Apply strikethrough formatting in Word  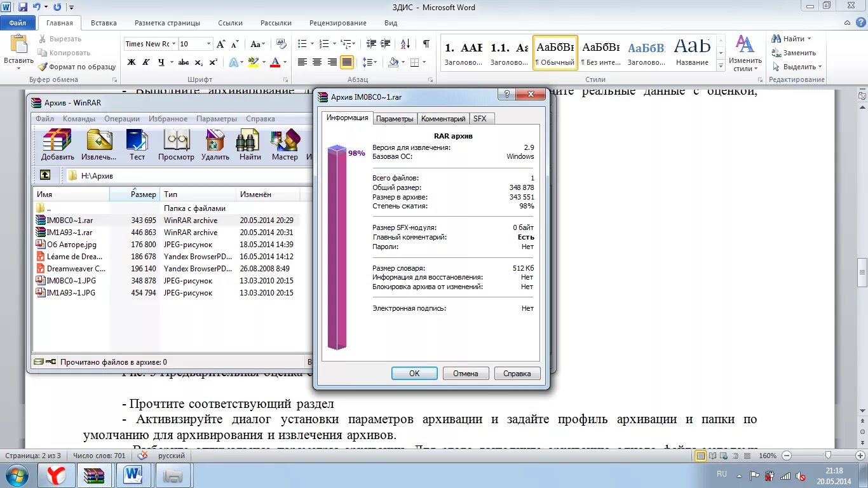point(184,62)
